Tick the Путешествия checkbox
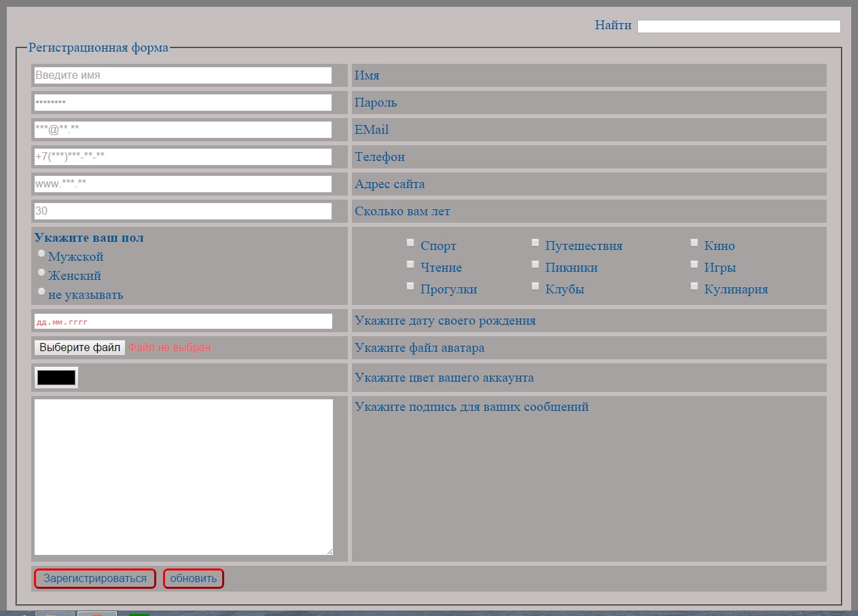Screen dimensions: 858x616 click(x=535, y=242)
